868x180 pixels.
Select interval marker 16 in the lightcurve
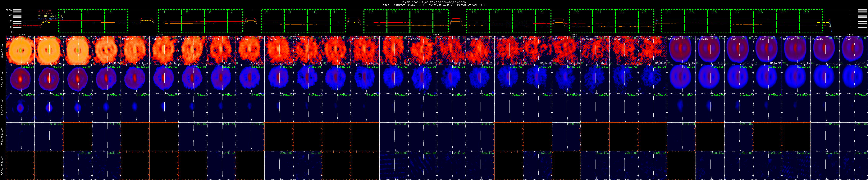click(x=474, y=12)
